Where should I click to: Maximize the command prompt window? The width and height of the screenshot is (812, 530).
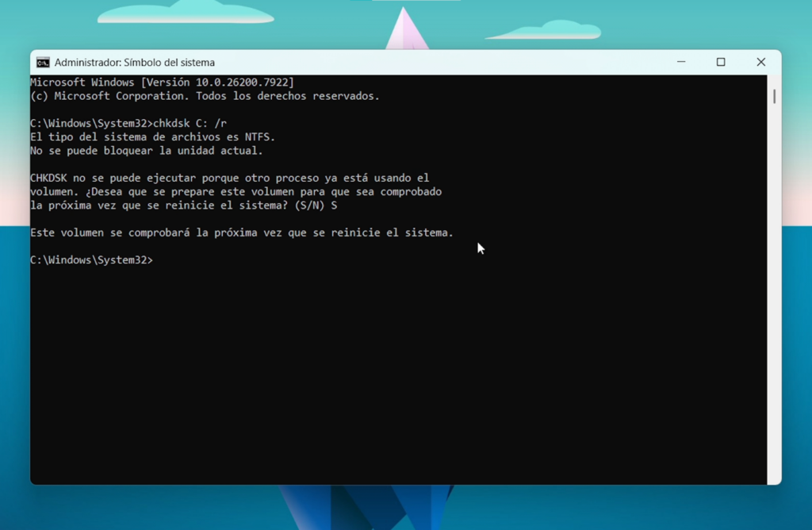(722, 62)
